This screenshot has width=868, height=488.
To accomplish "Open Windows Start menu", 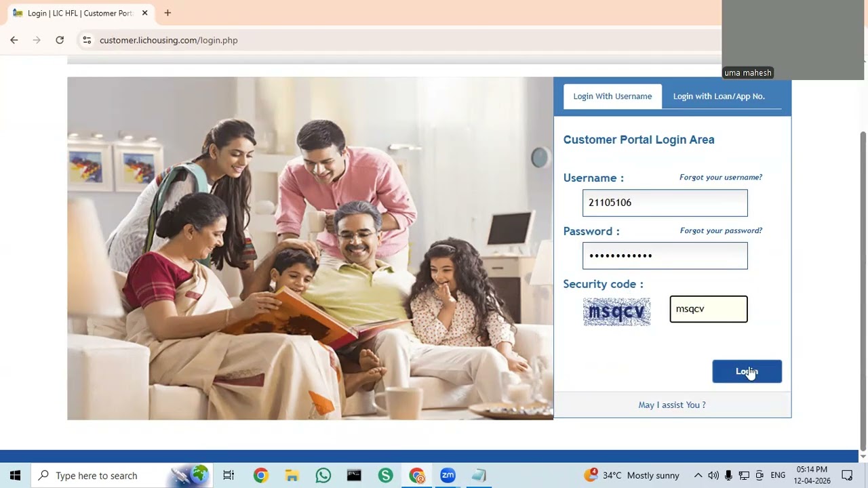I will (15, 475).
